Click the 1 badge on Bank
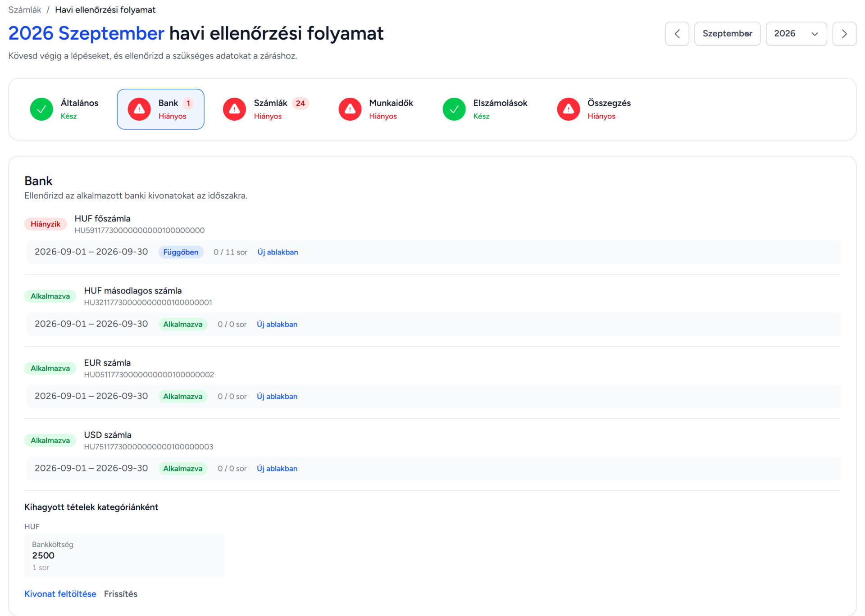 pyautogui.click(x=188, y=103)
